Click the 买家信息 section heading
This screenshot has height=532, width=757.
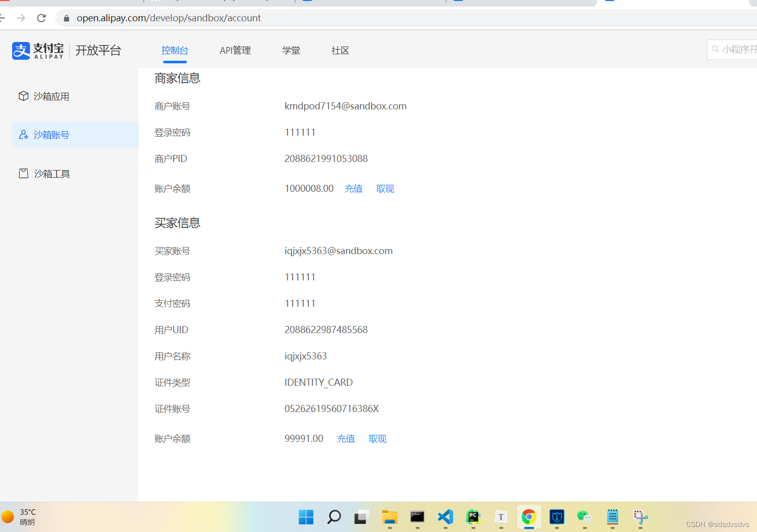point(177,223)
